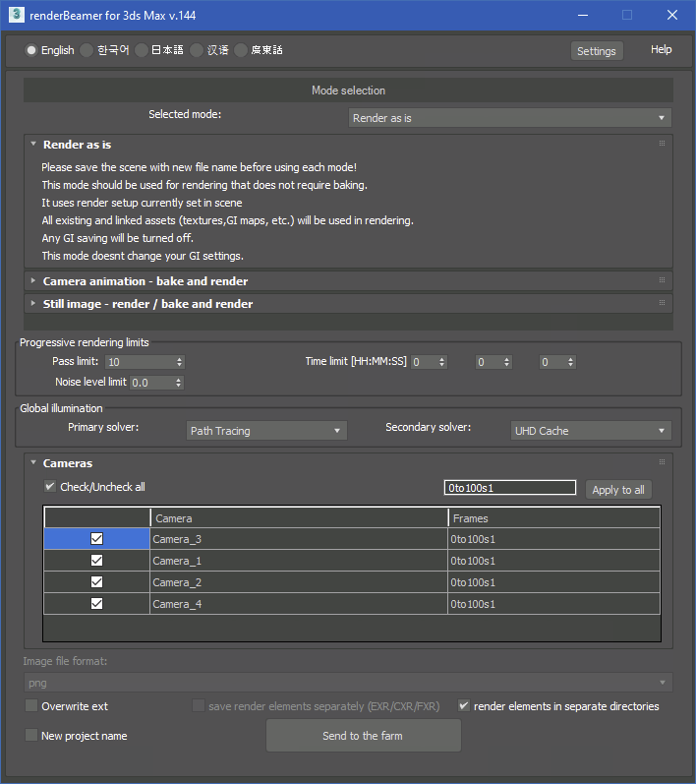The width and height of the screenshot is (696, 784).
Task: Click the Apply to all button
Action: point(618,490)
